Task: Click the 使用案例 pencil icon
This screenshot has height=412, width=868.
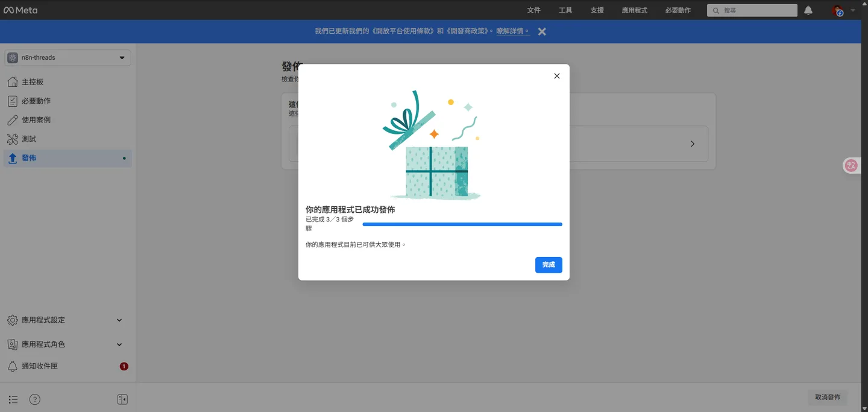Action: tap(13, 120)
